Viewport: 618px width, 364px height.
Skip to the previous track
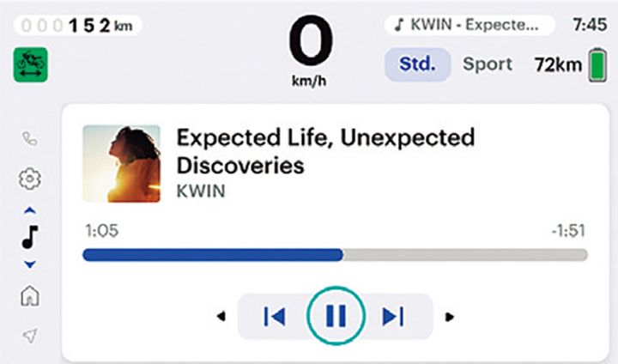275,317
